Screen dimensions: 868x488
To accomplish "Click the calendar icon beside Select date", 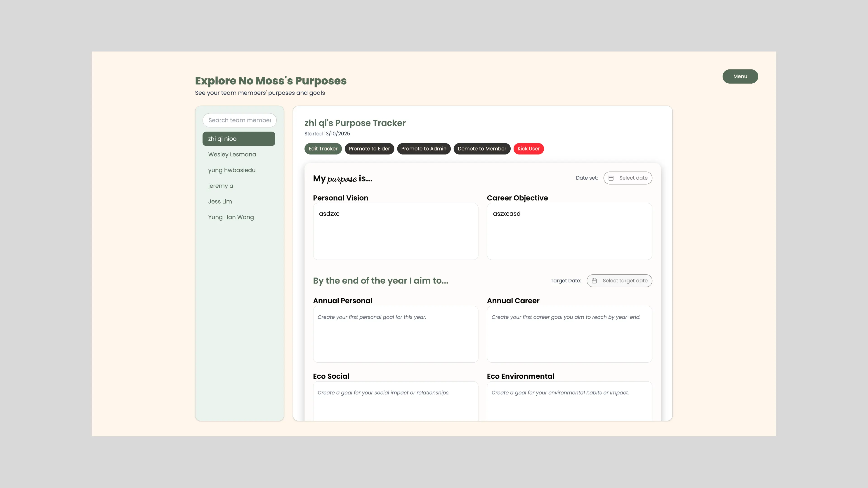I will click(611, 178).
